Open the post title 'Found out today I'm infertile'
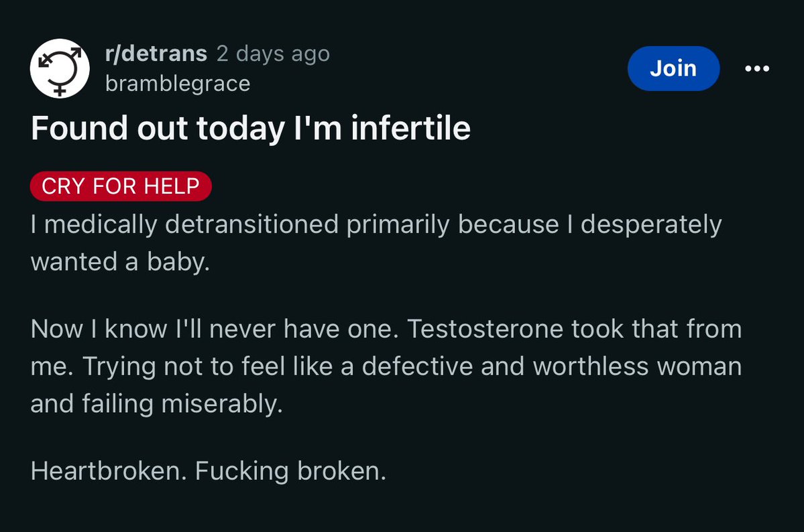This screenshot has height=532, width=804. [x=250, y=128]
